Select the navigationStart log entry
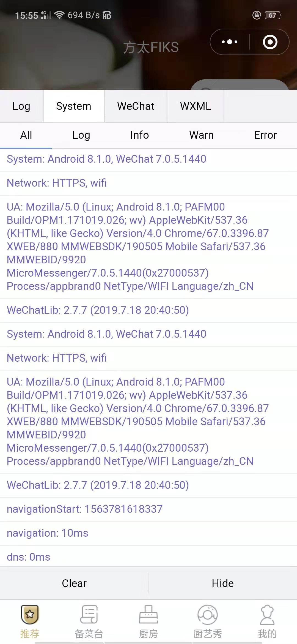 tap(148, 509)
